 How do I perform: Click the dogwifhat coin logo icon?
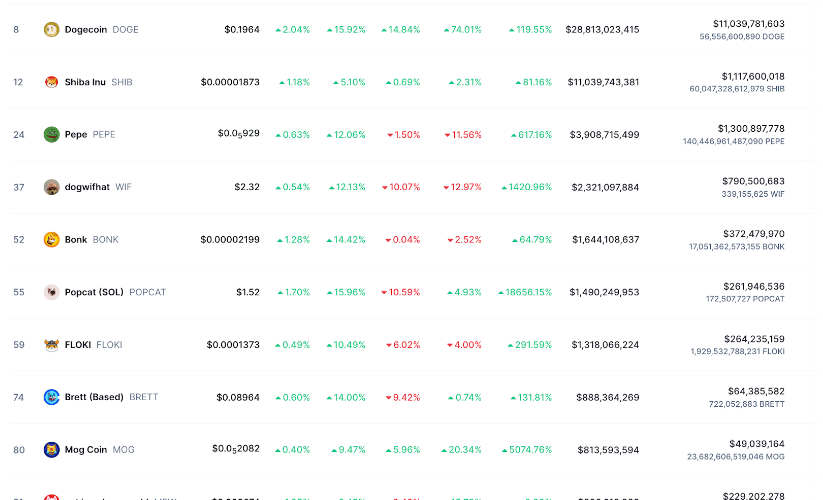click(52, 187)
